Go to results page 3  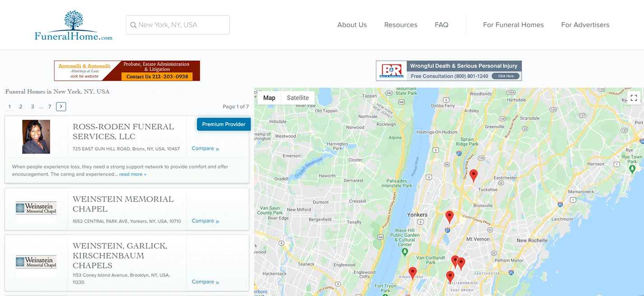(32, 106)
